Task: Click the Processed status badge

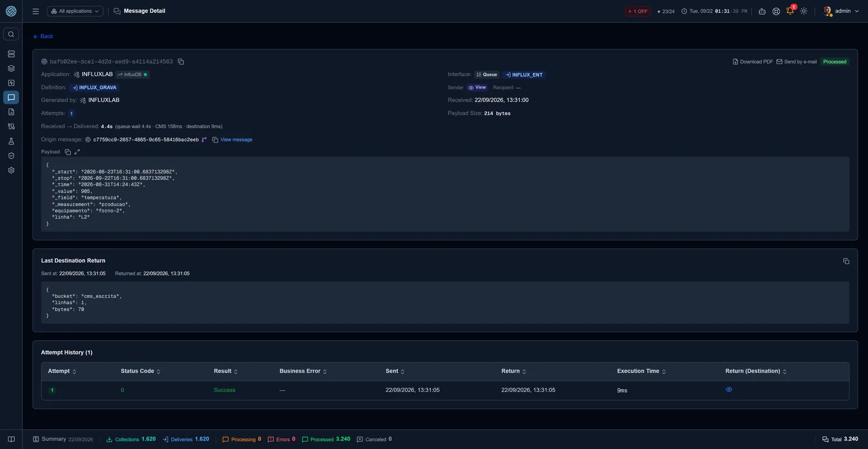Action: point(834,62)
